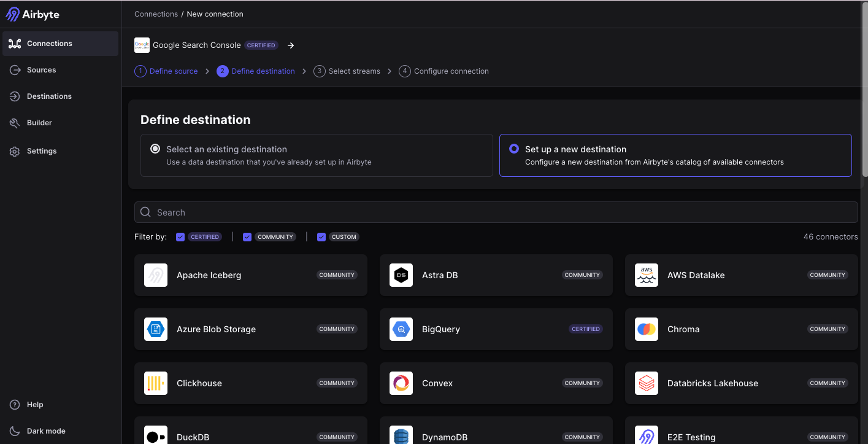Click the BigQuery connector icon
This screenshot has height=444, width=868.
(401, 329)
